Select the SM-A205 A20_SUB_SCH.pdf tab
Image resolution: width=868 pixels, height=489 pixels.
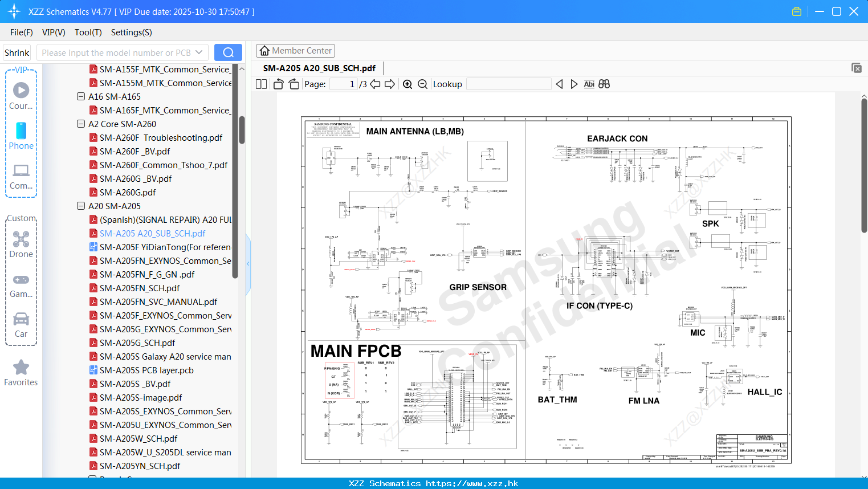(319, 68)
